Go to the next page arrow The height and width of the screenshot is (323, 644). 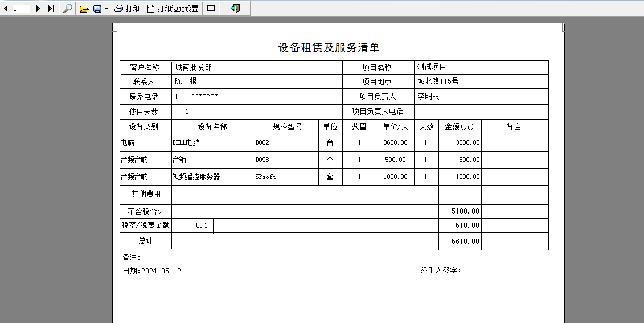38,9
